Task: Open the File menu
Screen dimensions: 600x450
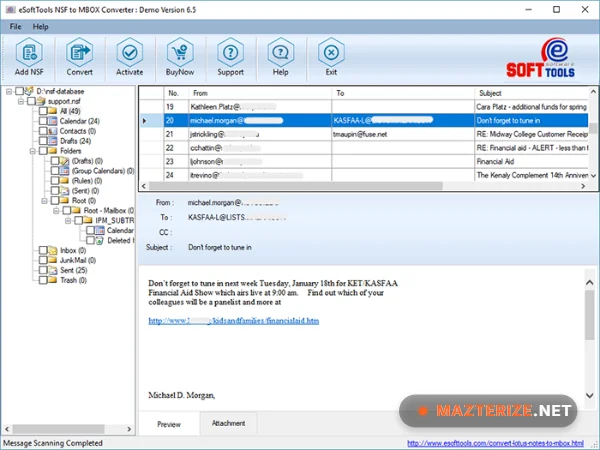Action: (x=15, y=27)
